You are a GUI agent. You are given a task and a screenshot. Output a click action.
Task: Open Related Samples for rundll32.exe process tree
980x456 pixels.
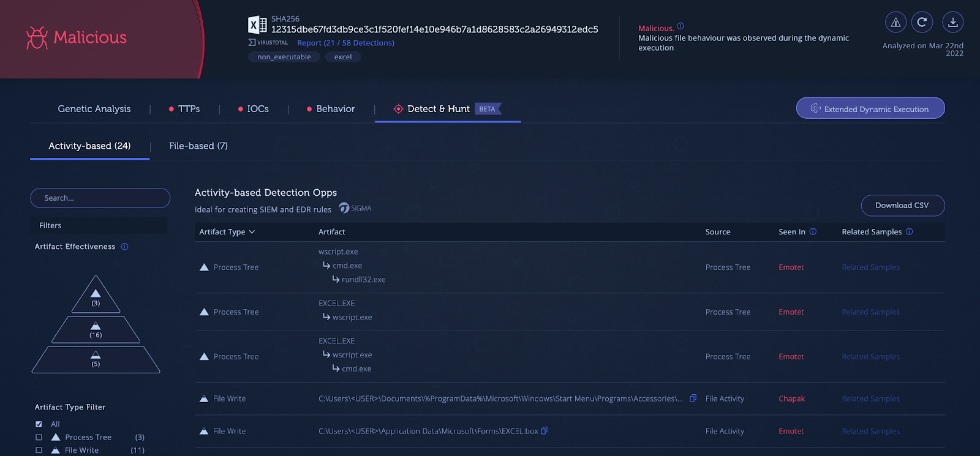(870, 267)
